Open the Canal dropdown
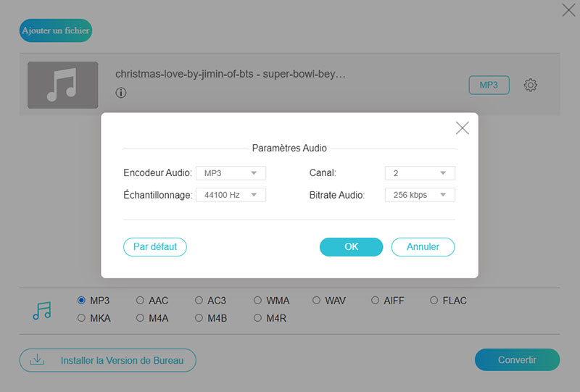 419,173
